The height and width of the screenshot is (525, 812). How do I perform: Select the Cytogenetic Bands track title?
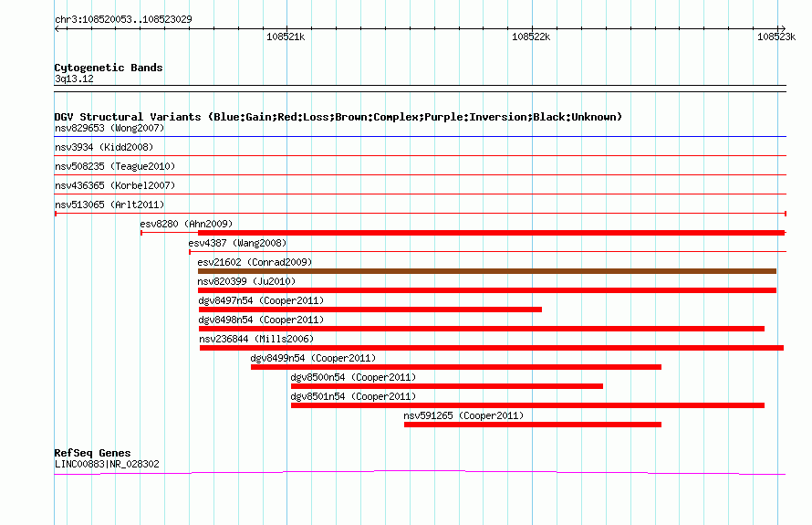point(109,68)
